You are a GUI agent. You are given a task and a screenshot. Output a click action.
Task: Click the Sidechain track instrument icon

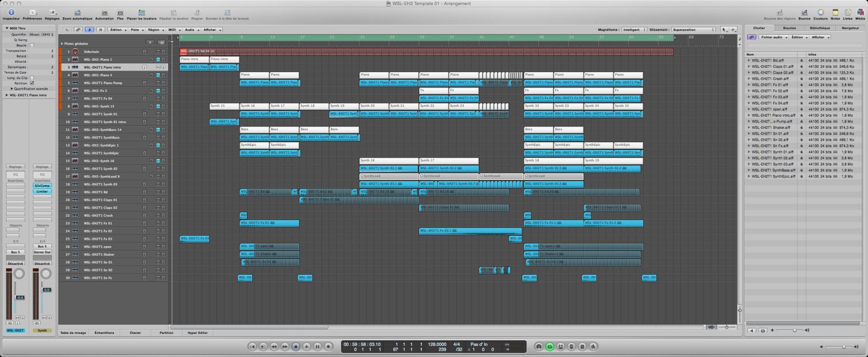coord(75,52)
